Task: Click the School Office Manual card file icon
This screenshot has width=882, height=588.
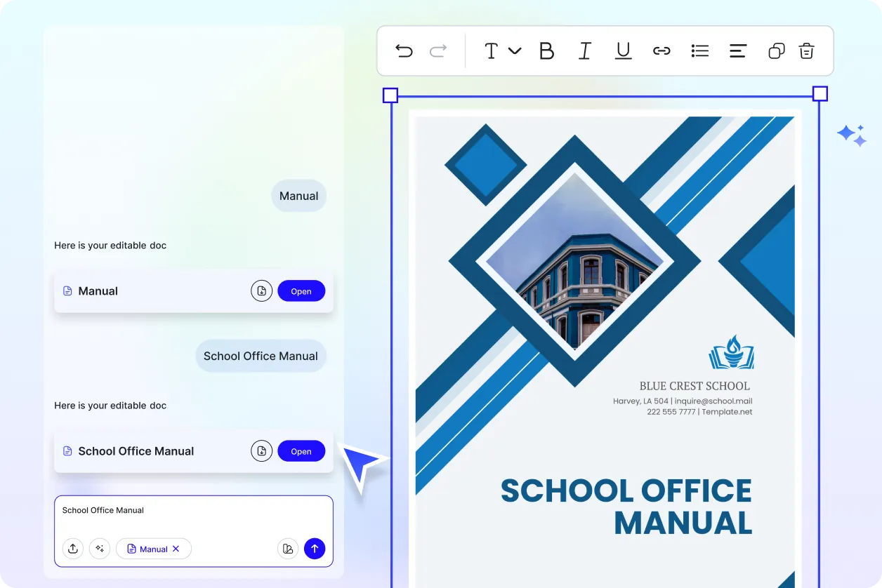Action: click(x=67, y=451)
